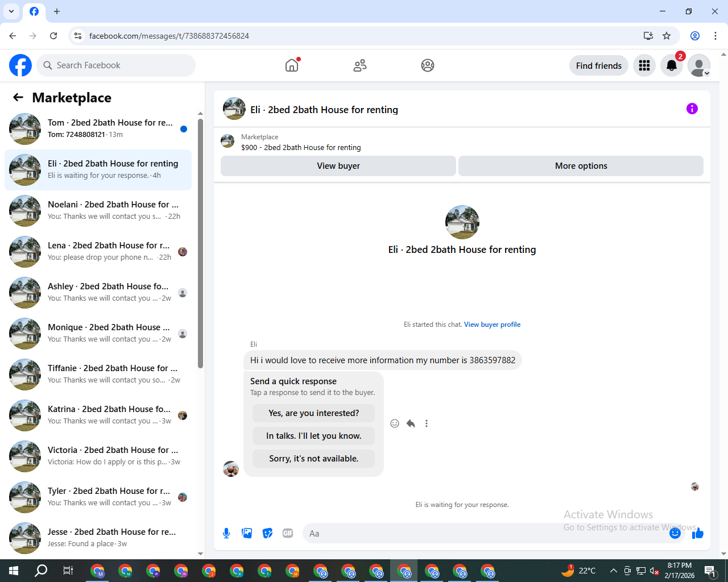Send quick reply 'Yes, are you interested?'

tap(314, 413)
